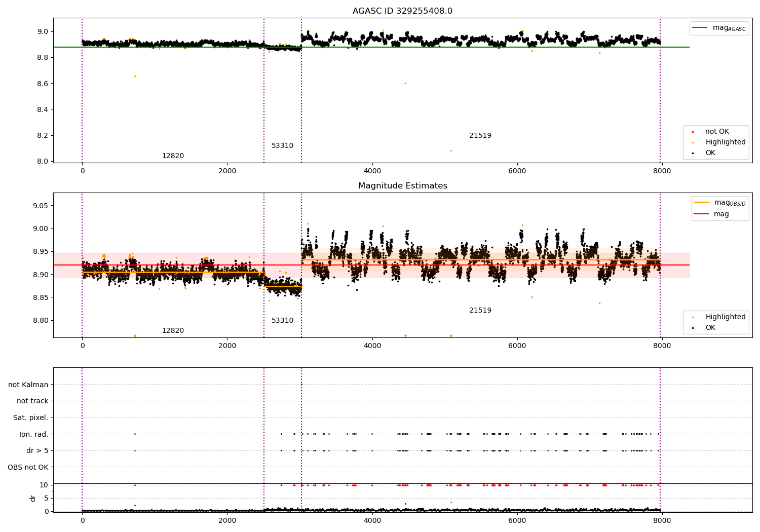Click the orange mag OBSID legend entry

(720, 203)
